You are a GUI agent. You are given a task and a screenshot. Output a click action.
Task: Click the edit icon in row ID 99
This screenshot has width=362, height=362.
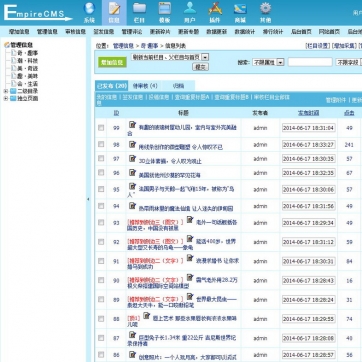[x=132, y=125]
